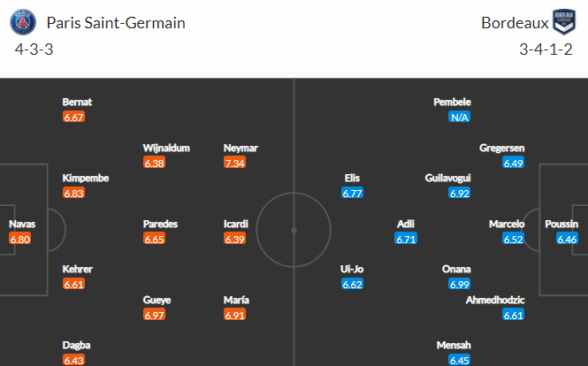The image size is (588, 366).
Task: Open Poussin's 6.46 rating badge
Action: (x=567, y=239)
